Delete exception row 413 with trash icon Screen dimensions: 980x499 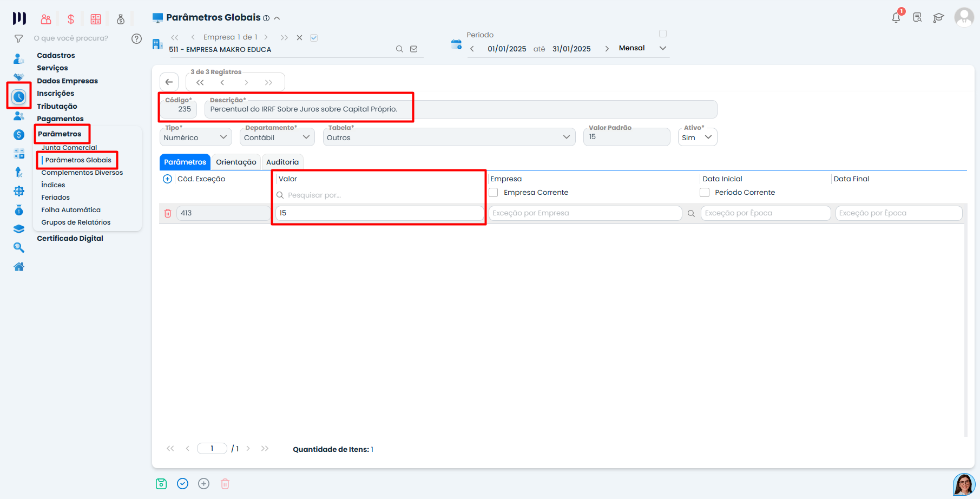click(x=168, y=213)
